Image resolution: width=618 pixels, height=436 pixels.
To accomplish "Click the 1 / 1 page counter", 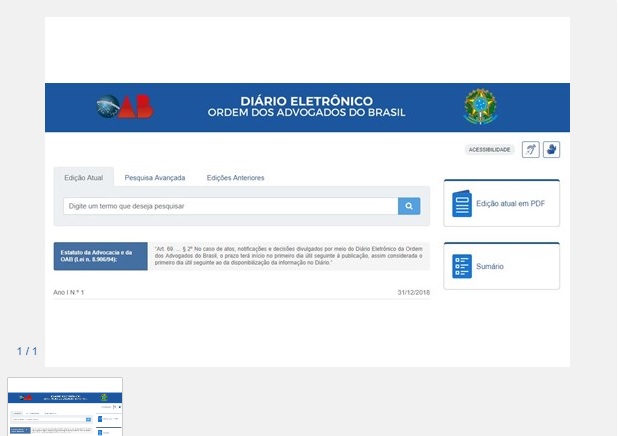I will 27,351.
